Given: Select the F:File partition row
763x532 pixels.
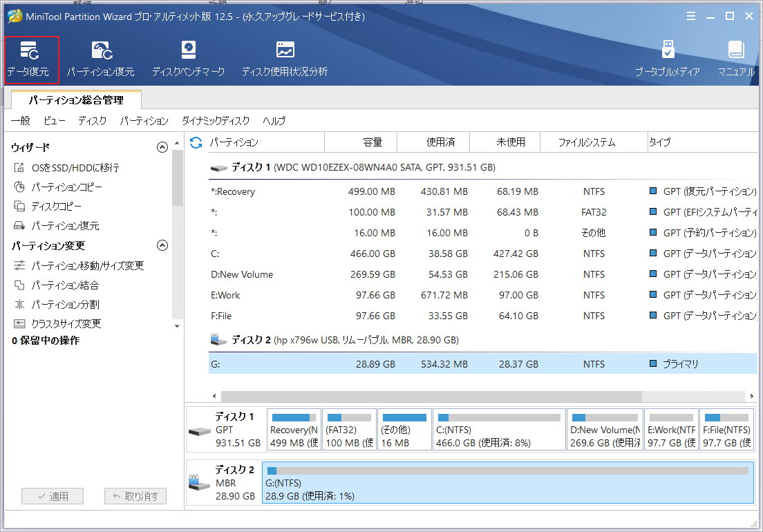Looking at the screenshot, I should click(482, 316).
